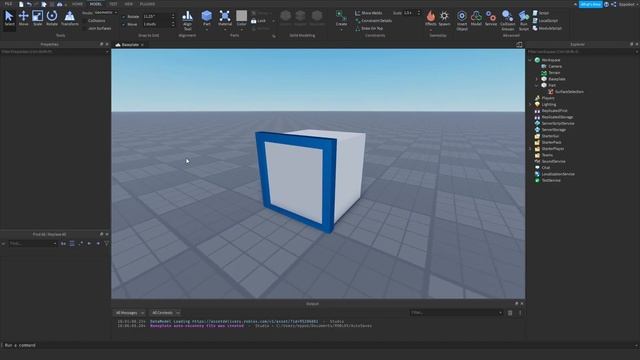Switch to the PLUGINS ribbon tab

point(147,4)
